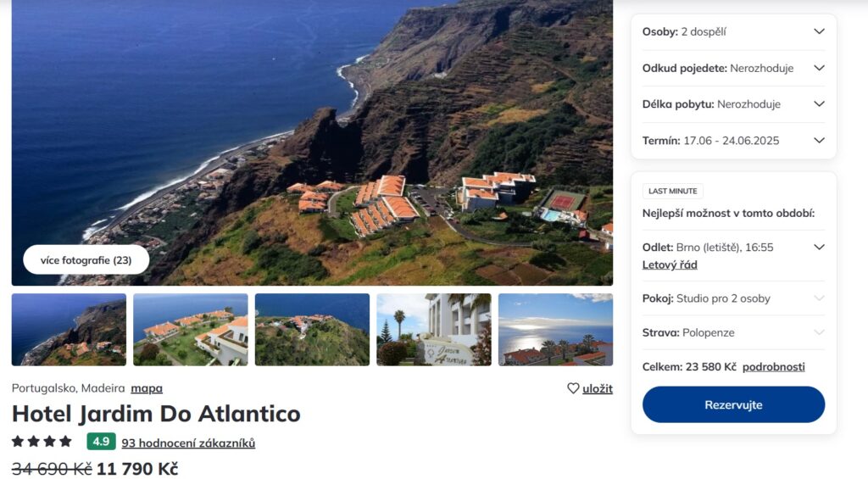Open více fotografie (23) gallery
The height and width of the screenshot is (479, 868).
(86, 260)
